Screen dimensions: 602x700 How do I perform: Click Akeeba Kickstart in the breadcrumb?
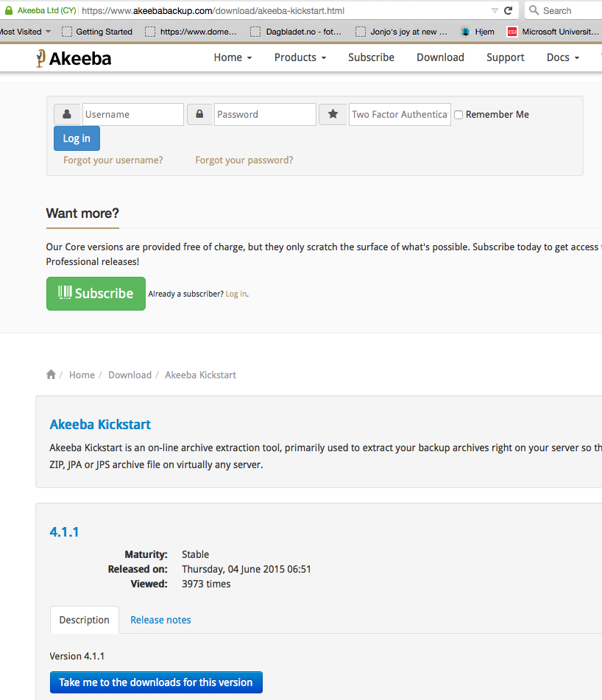tap(200, 375)
